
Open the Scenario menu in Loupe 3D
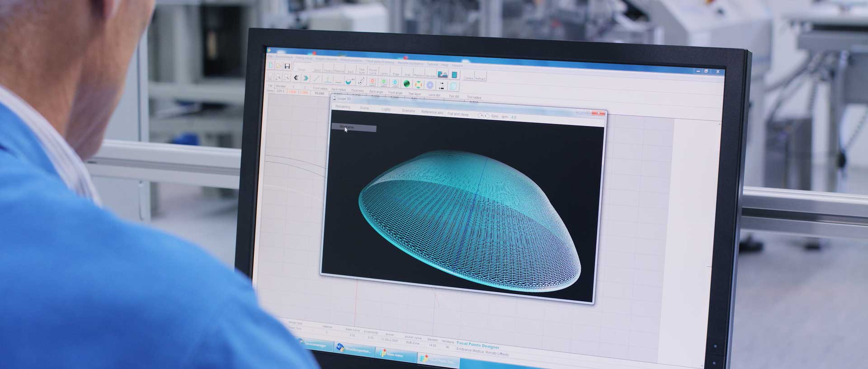[408, 111]
